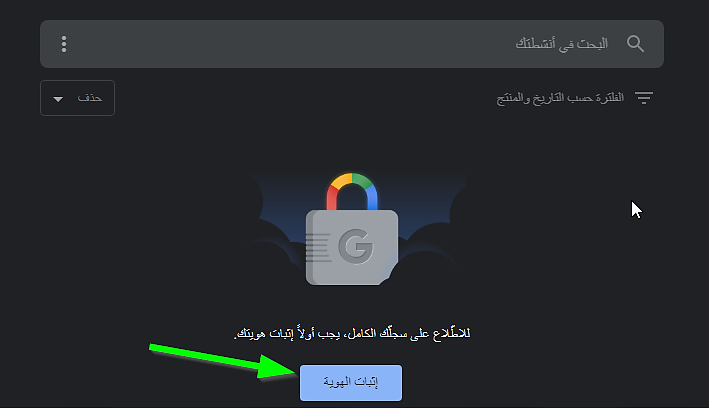Click the yellow segment of padlock shackle
Image resolution: width=709 pixels, height=408 pixels.
coord(341,180)
